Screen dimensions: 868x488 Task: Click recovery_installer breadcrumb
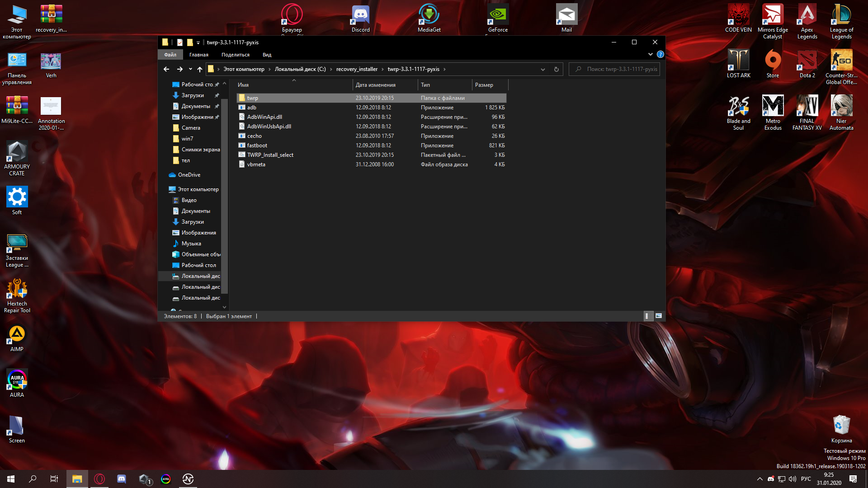coord(357,69)
